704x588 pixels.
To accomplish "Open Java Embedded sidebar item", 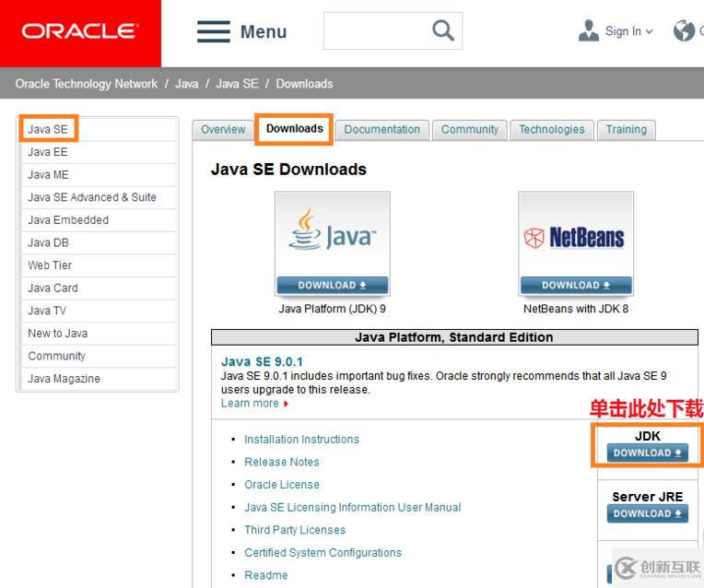I will 99,220.
